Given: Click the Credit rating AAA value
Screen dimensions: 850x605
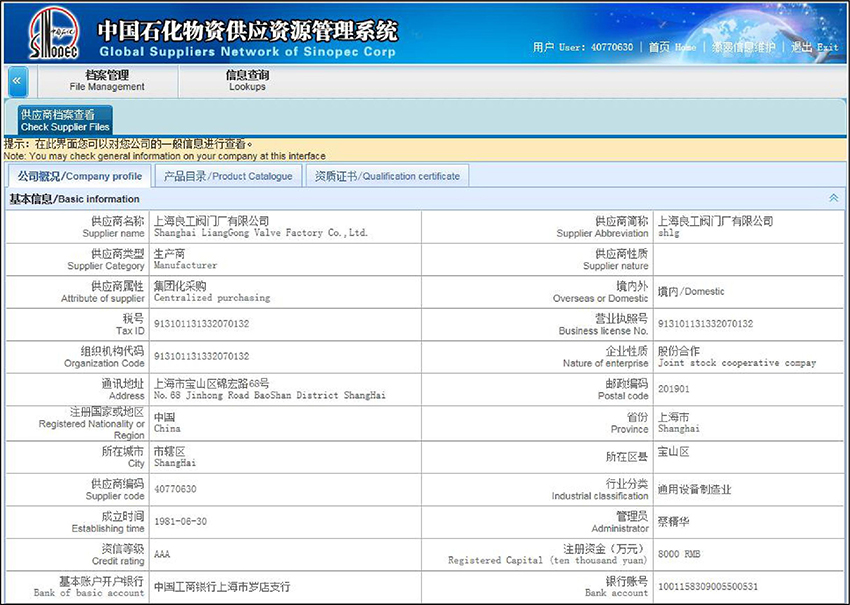Looking at the screenshot, I should click(162, 554).
